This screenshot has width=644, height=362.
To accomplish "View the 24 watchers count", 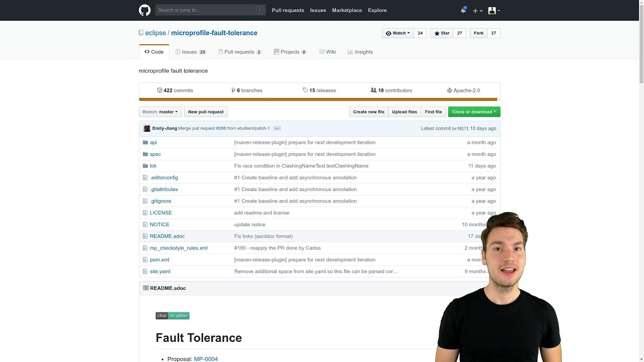I will coord(420,33).
